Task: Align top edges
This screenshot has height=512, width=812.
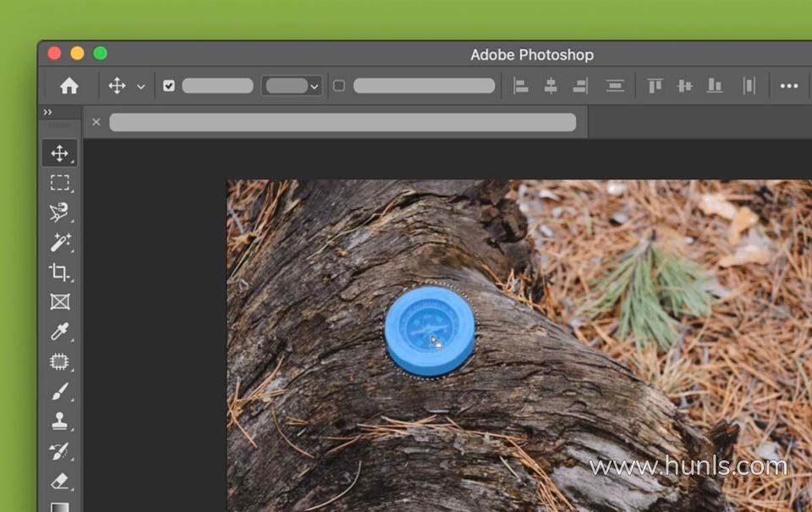Action: 655,85
